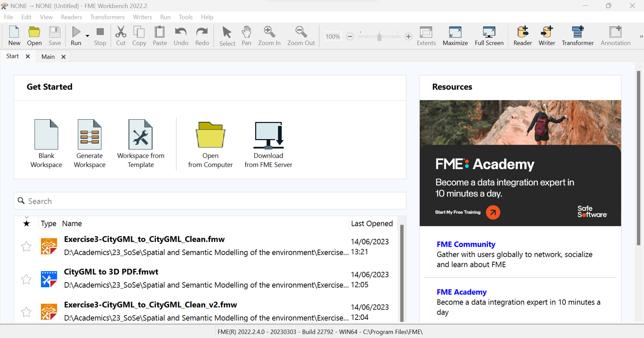Click the Maximize canvas toolbar icon

(455, 36)
